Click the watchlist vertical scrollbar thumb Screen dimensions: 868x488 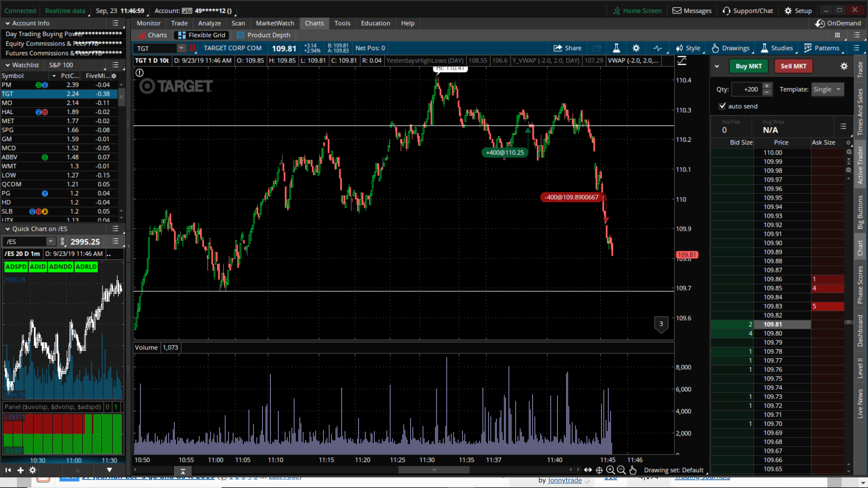click(121, 97)
